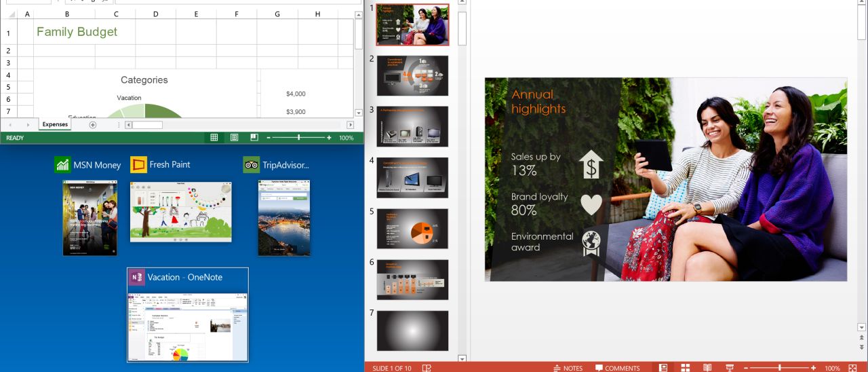Click the Sales up by 13% text
The height and width of the screenshot is (372, 868).
tap(536, 164)
